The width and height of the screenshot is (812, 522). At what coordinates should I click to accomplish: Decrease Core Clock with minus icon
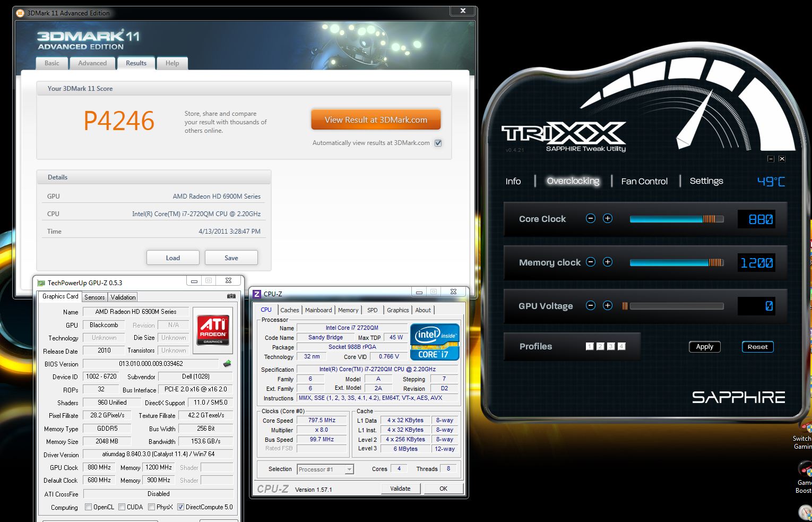591,218
